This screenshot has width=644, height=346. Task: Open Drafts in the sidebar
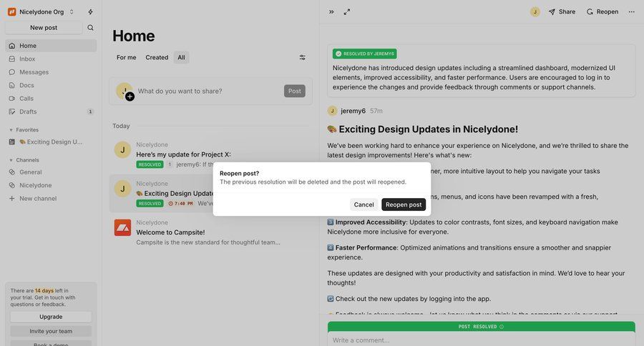coord(51,112)
